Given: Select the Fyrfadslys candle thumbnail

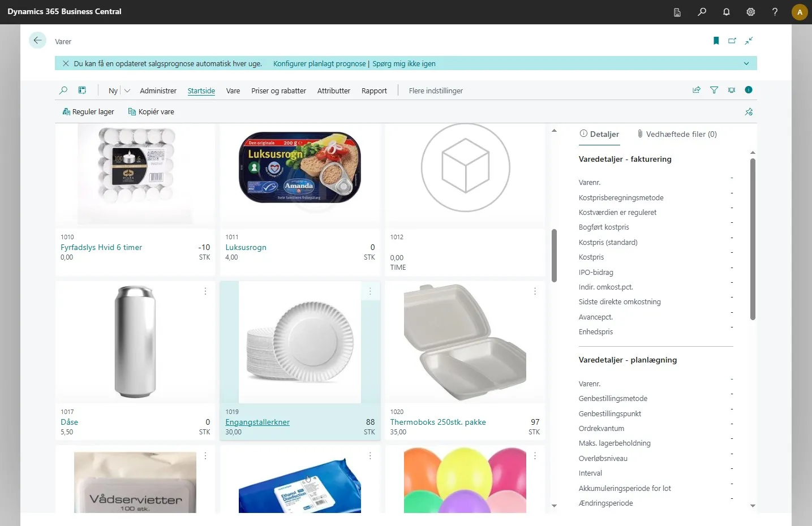Looking at the screenshot, I should [x=135, y=174].
